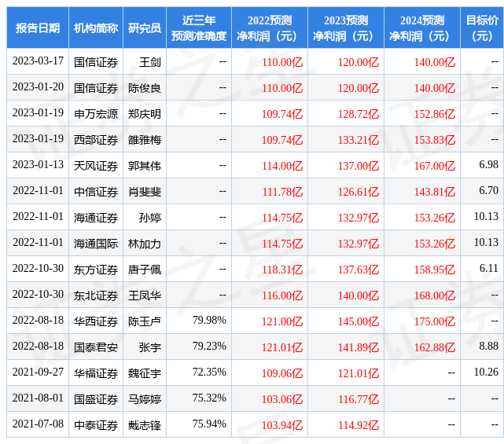The image size is (504, 444).
Task: Click institution 申万宏源
Action: point(96,114)
